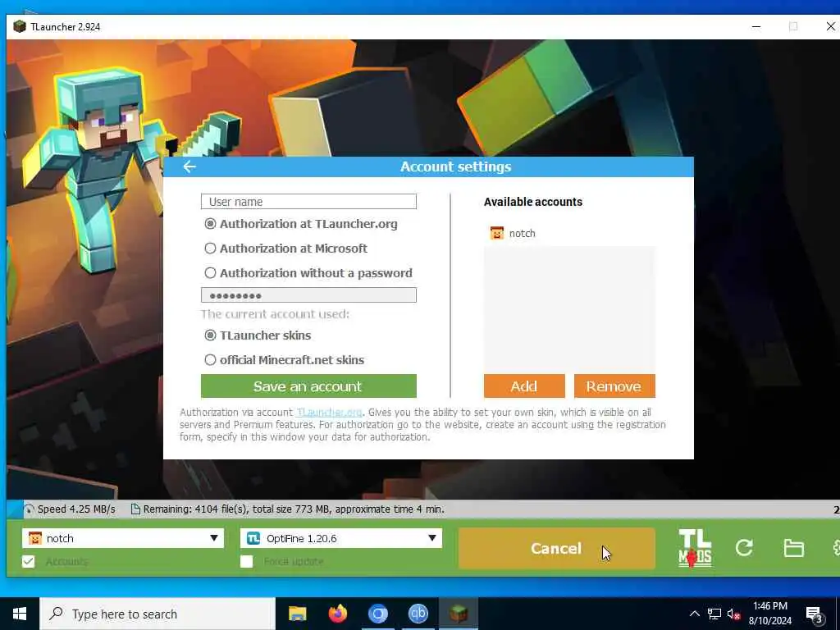Open the TLauncher.org link
Viewport: 840px width, 630px height.
tap(330, 412)
